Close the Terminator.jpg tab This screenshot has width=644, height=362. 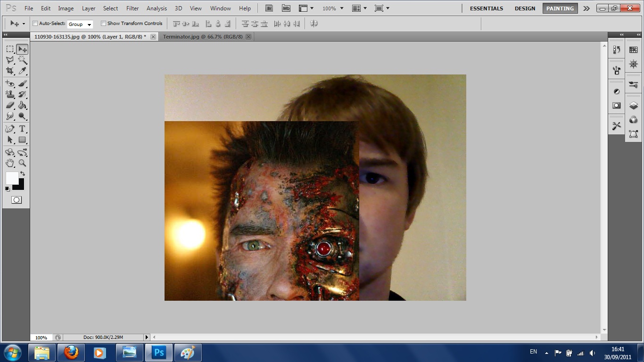coord(248,37)
